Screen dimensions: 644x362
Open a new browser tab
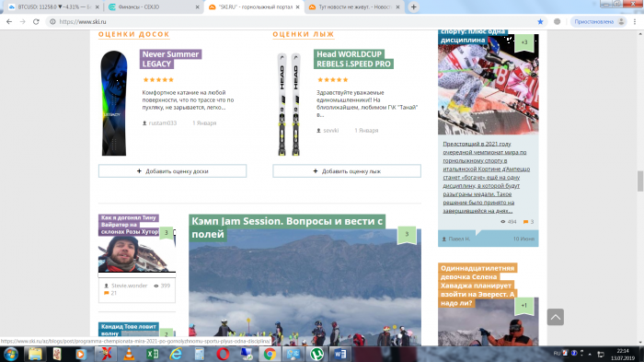pos(414,7)
